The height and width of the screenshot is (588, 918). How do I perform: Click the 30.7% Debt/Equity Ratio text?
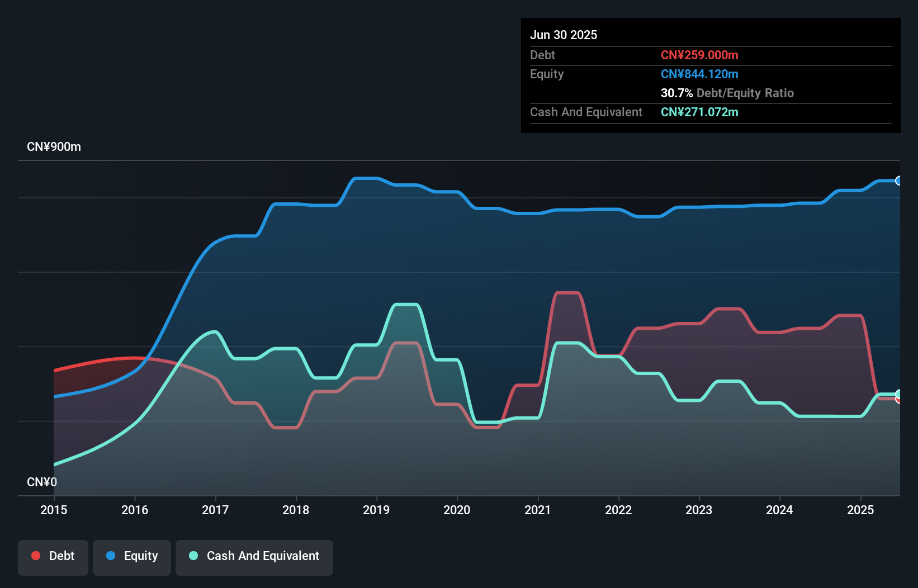[x=727, y=93]
